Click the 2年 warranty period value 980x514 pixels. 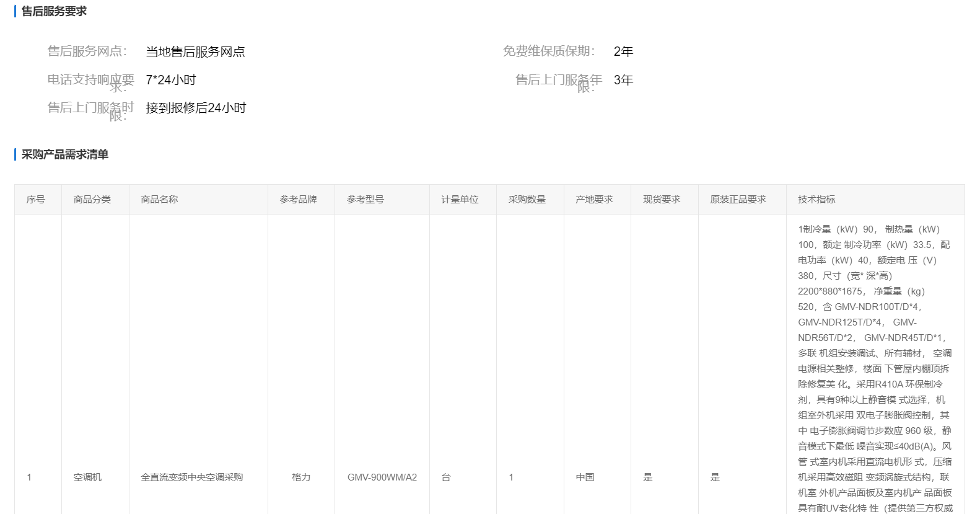pos(623,51)
